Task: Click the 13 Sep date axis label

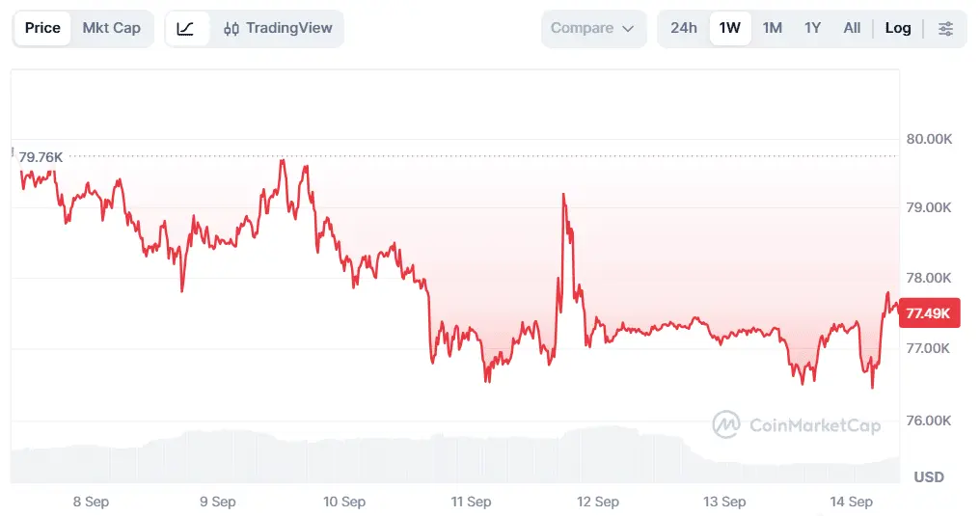Action: point(724,502)
